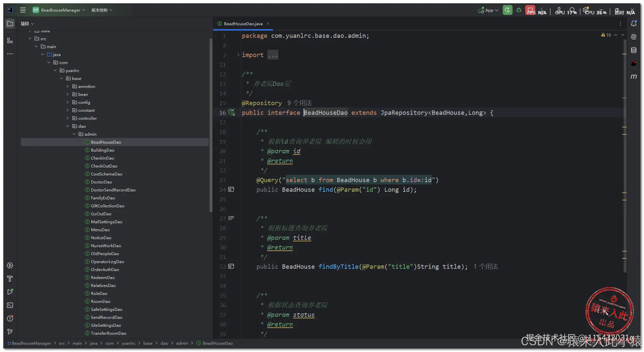Show the 9 个用法 usages hint
Viewport: 644px width, 352px height.
coord(300,103)
